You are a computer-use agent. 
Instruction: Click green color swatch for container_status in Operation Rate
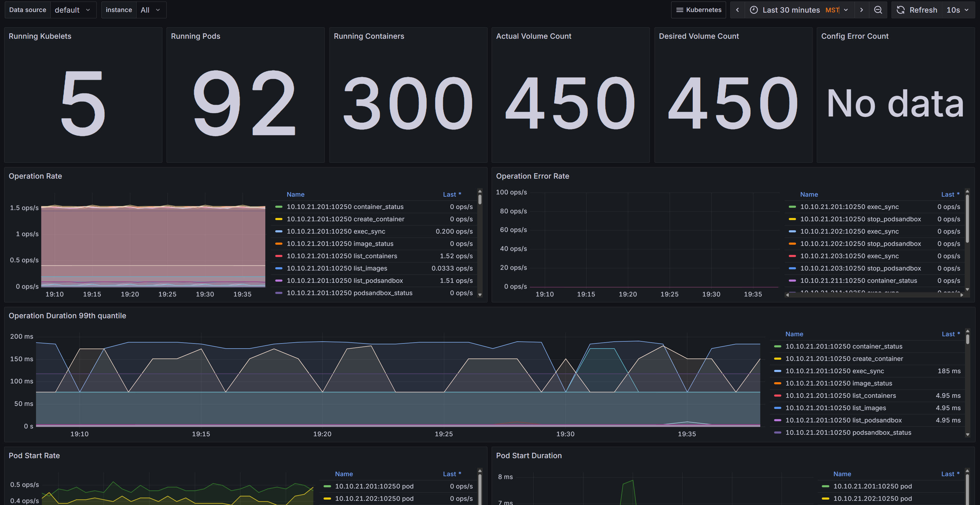(x=279, y=207)
